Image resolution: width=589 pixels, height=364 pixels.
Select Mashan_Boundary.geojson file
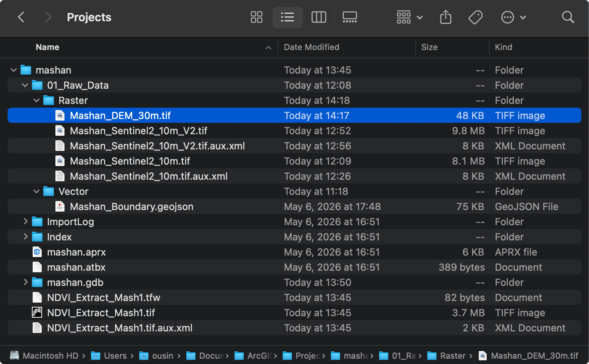click(x=294, y=206)
